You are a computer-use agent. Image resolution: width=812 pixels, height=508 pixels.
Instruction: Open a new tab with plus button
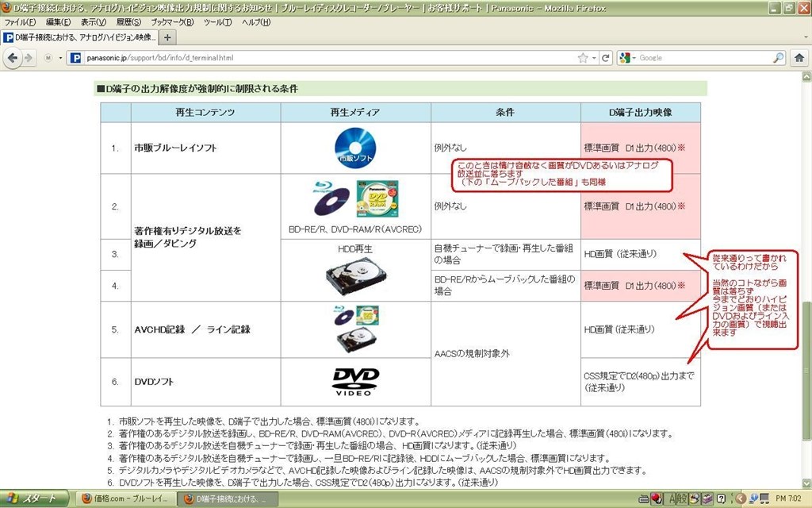point(167,37)
